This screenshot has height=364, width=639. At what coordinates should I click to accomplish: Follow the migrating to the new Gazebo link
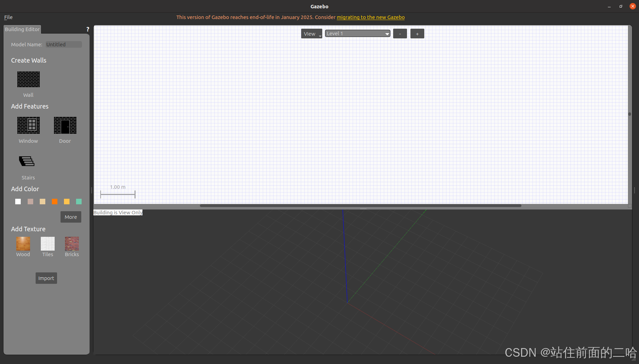(371, 17)
